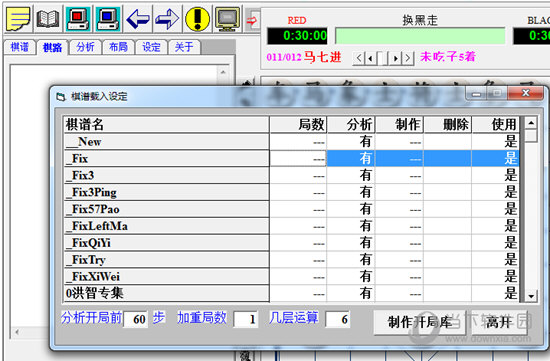
Task: Click the small red arrow swap icon
Action: click(x=252, y=20)
